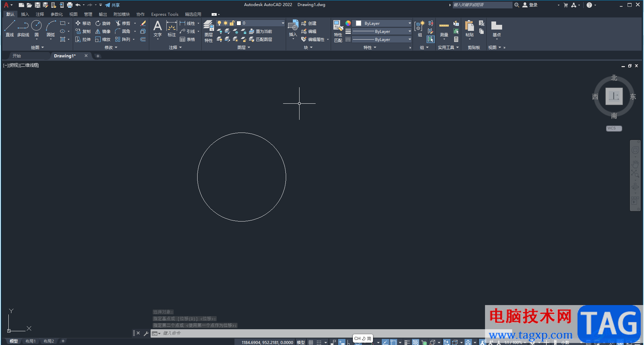This screenshot has height=345, width=644.
Task: Open Layer Properties (图层特性) manager
Action: click(209, 31)
